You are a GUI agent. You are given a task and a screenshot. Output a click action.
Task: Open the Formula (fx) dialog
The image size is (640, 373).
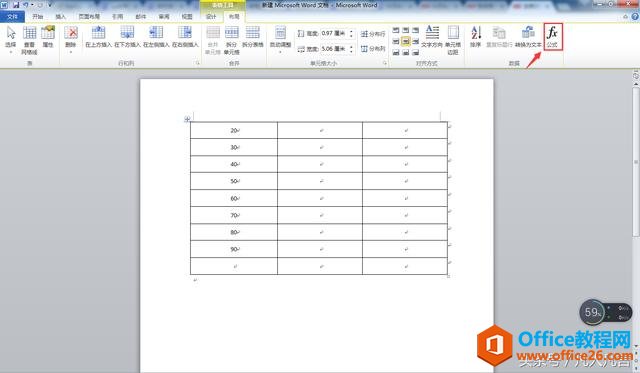(553, 37)
